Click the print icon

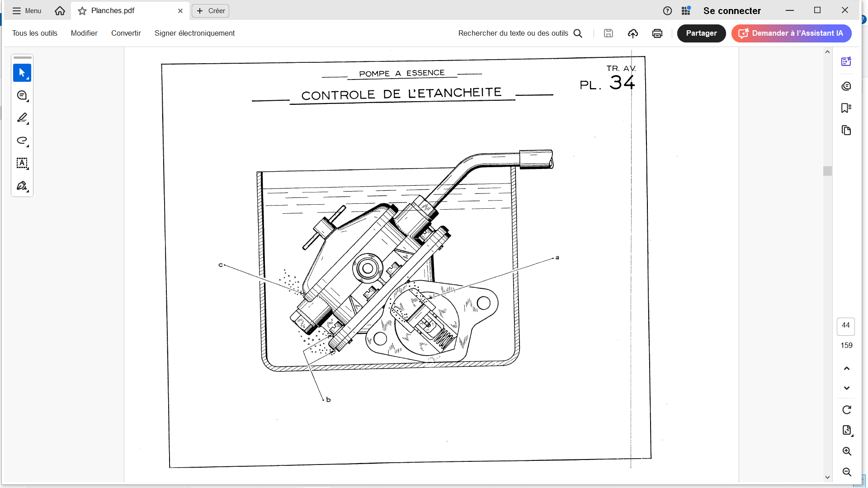pyautogui.click(x=657, y=33)
